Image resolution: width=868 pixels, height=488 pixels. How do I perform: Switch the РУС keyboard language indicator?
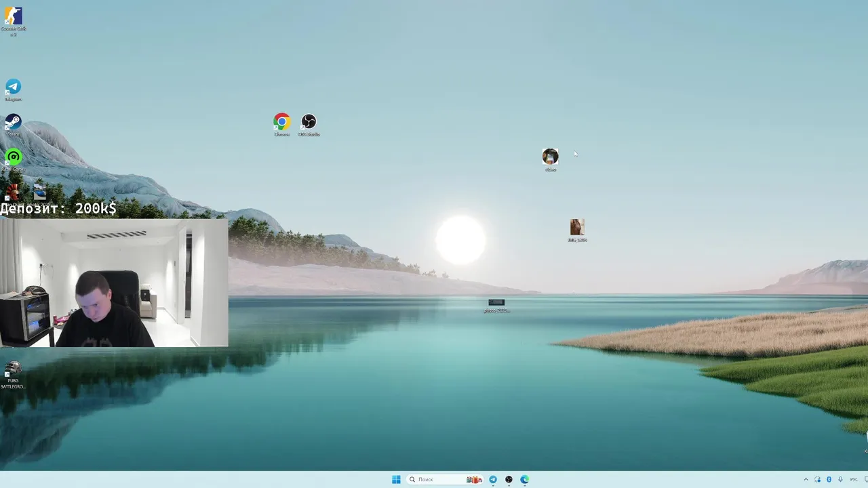point(854,479)
